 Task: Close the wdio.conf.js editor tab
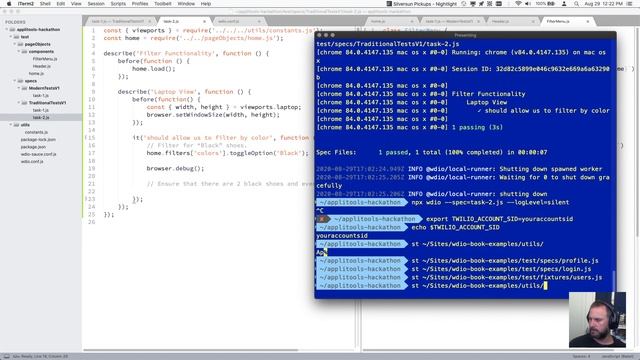tap(259, 21)
